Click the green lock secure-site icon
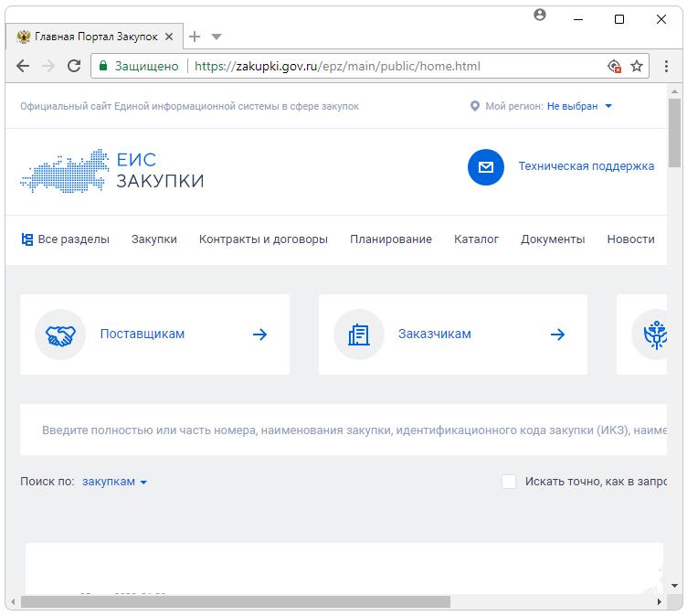This screenshot has height=616, width=687. tap(103, 66)
